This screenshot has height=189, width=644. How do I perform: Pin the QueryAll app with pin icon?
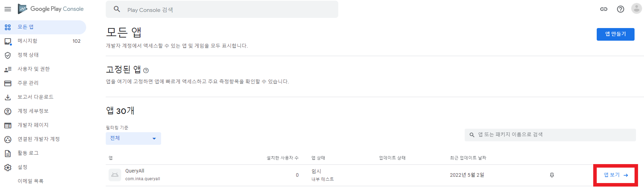click(x=552, y=175)
